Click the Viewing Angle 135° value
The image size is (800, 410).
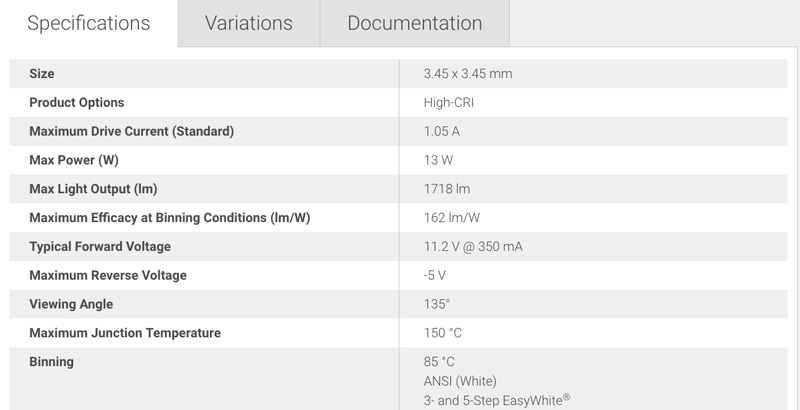click(438, 304)
